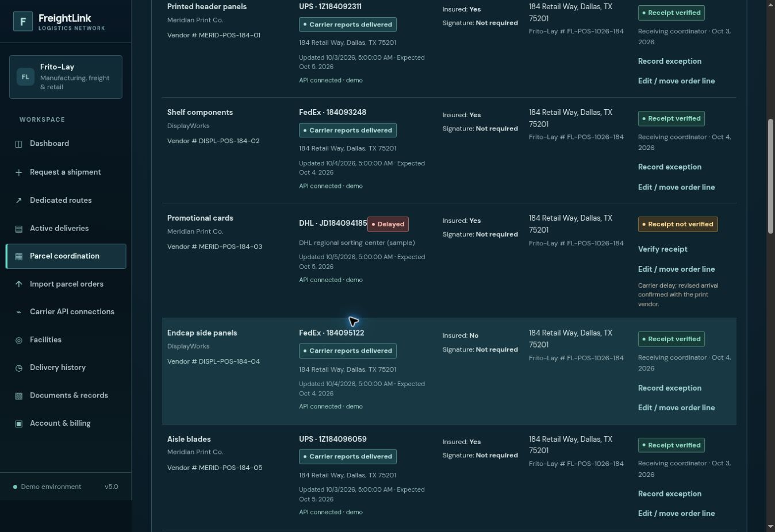Select Delivery history from the workspace menu
This screenshot has height=532, width=775.
pos(66,368)
